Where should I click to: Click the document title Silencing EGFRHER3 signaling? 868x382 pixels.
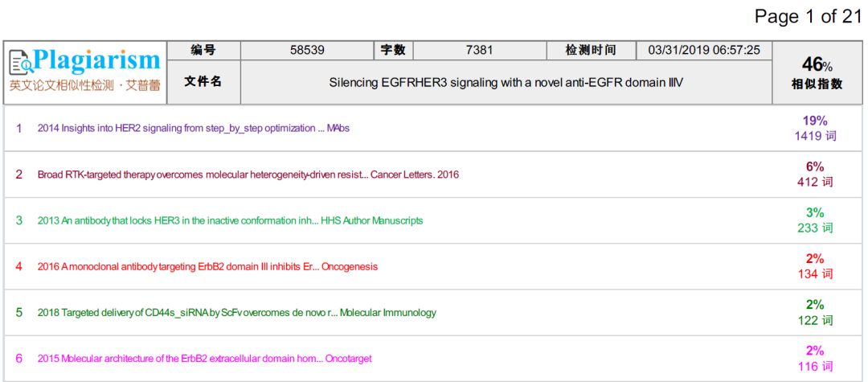506,82
